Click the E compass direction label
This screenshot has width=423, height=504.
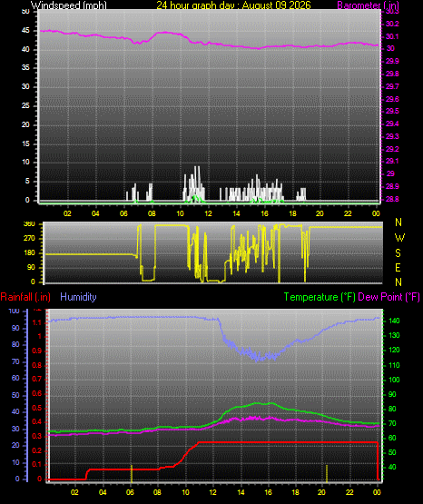398,268
